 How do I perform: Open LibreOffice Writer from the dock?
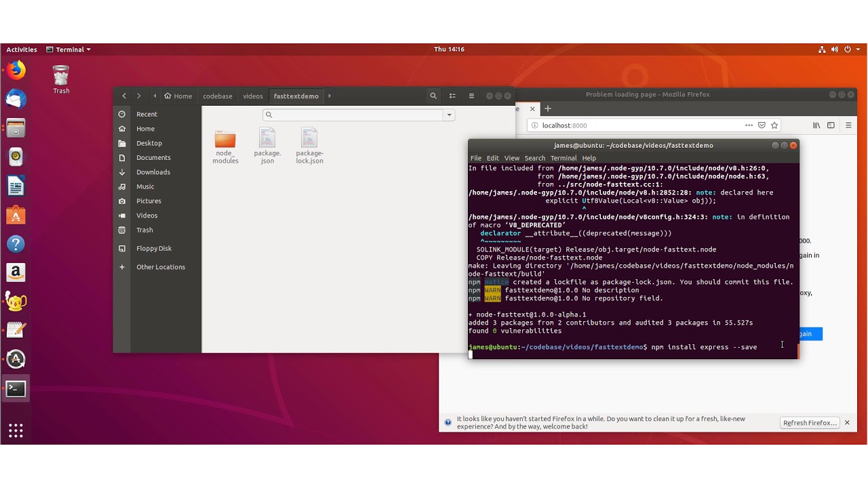click(x=16, y=186)
